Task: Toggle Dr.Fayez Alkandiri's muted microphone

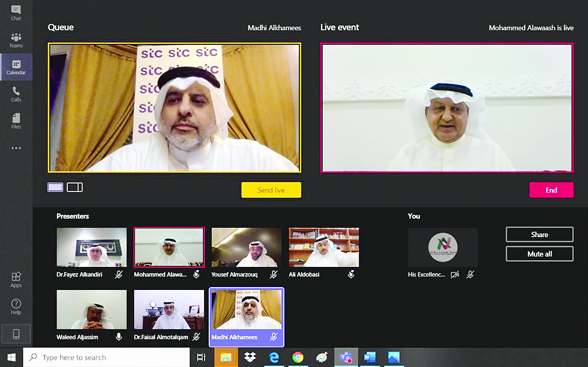Action: tap(118, 275)
